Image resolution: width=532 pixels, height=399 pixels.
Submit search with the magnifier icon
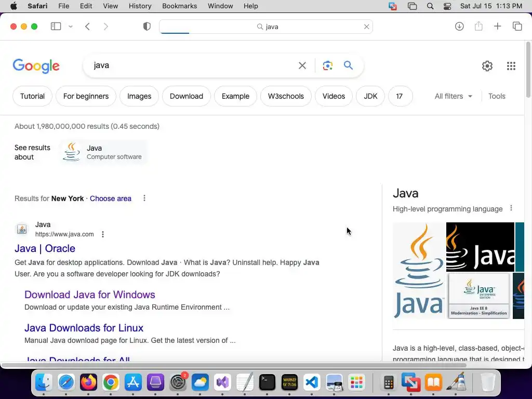coord(349,65)
